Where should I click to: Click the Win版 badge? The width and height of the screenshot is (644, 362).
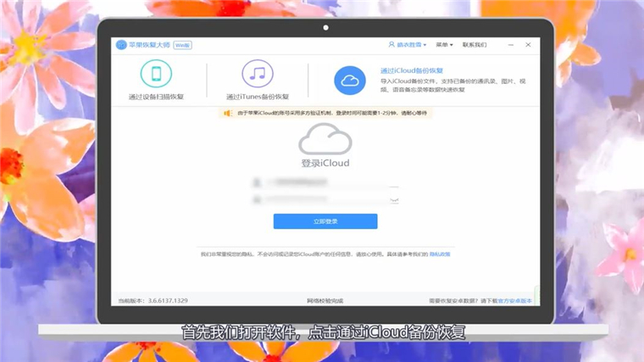tap(182, 45)
